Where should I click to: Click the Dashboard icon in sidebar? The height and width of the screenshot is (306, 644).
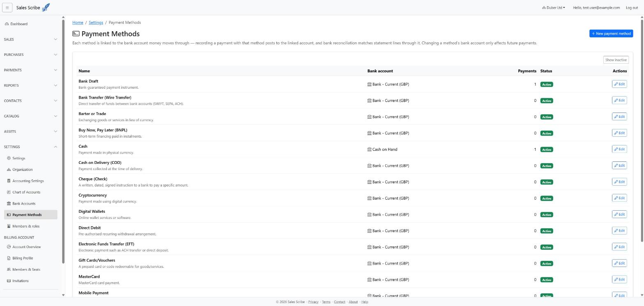pos(7,24)
